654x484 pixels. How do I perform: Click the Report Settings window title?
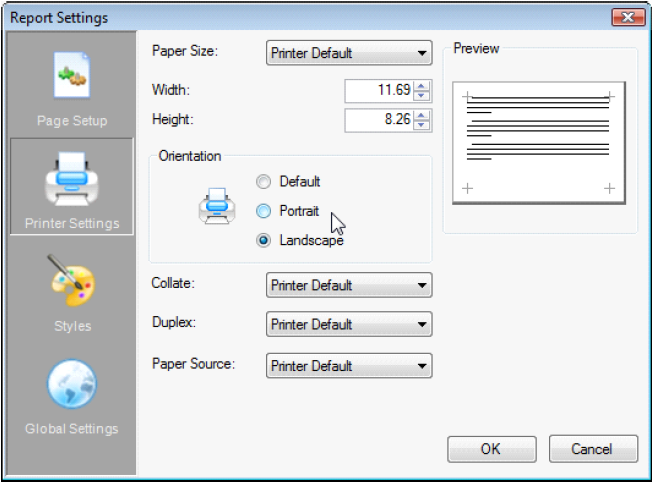(59, 18)
